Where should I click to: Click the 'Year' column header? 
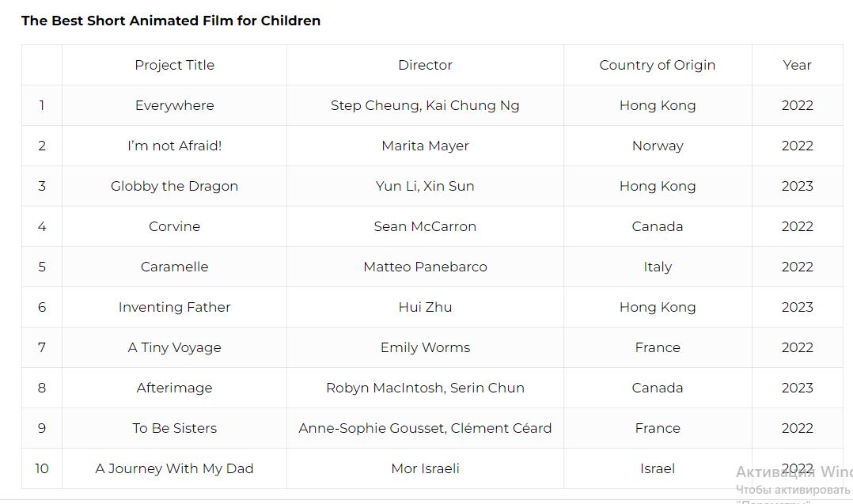click(797, 65)
